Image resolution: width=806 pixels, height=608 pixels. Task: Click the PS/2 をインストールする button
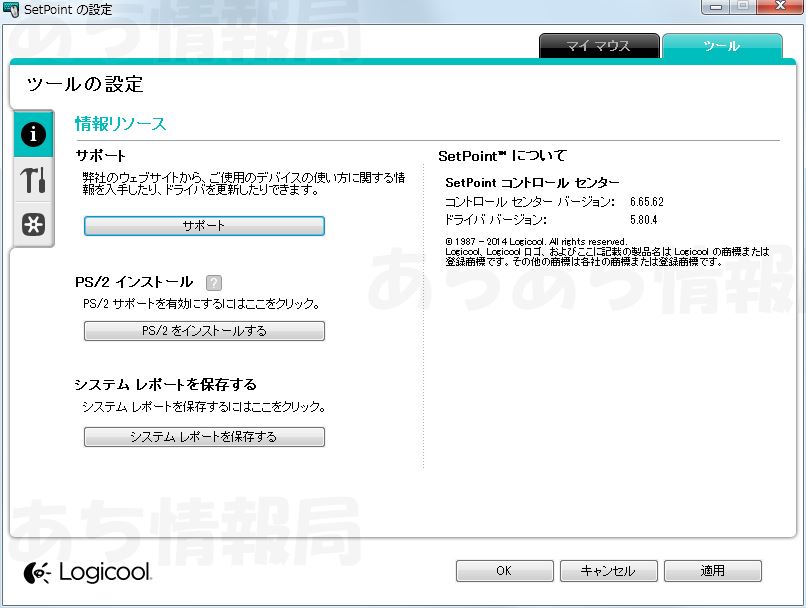pyautogui.click(x=204, y=331)
